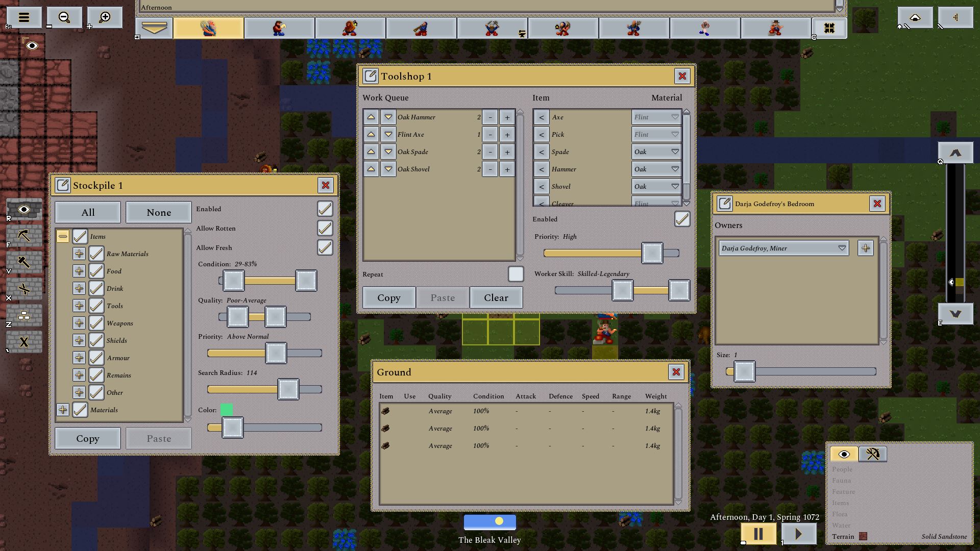Toggle the Repeat checkbox in Toolshop 1
This screenshot has height=551, width=980.
[x=516, y=274]
